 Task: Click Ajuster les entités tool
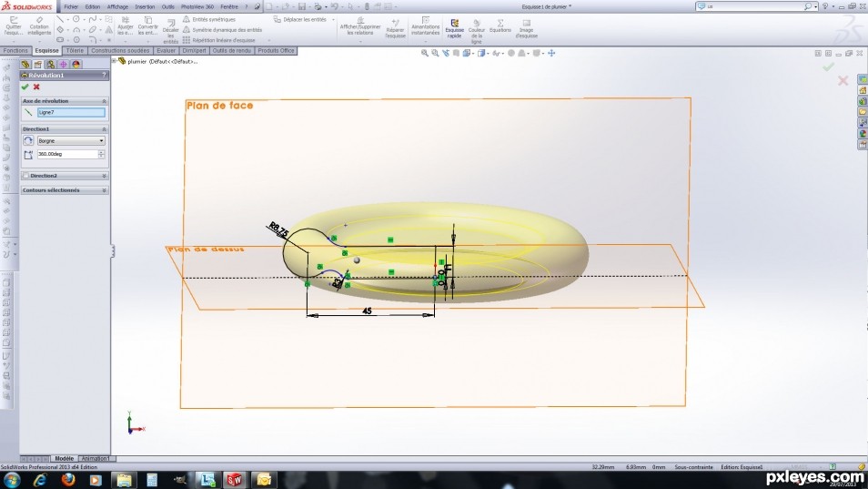[126, 26]
